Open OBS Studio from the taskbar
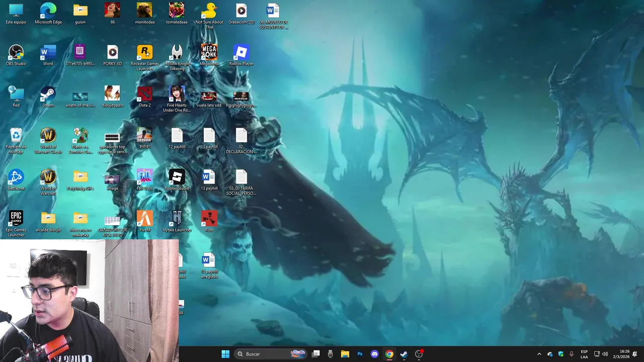The height and width of the screenshot is (362, 644). (x=419, y=354)
